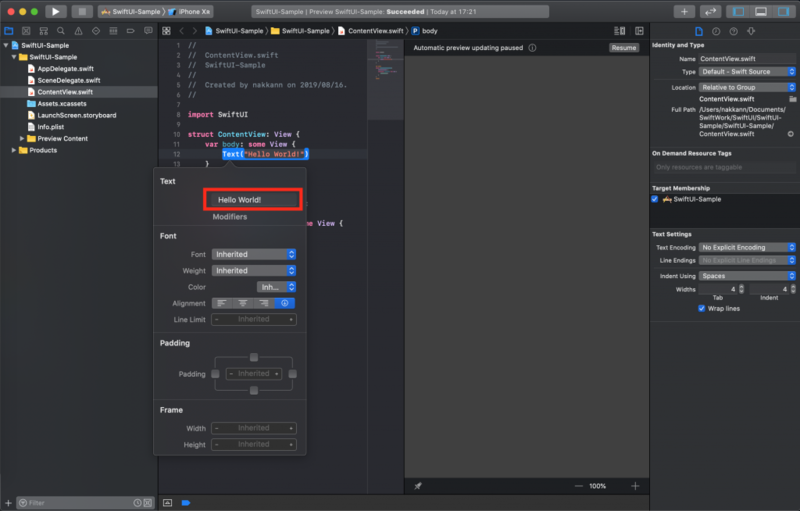Click the Line Limit field

click(254, 320)
